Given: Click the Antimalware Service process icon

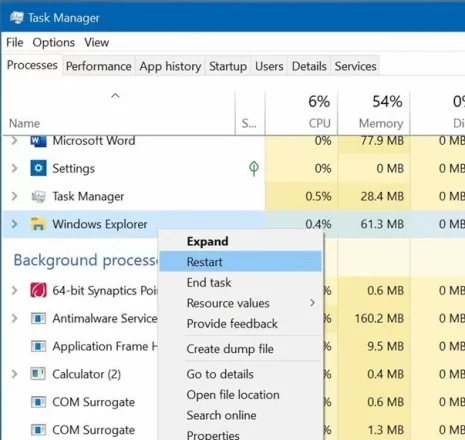Looking at the screenshot, I should (38, 318).
